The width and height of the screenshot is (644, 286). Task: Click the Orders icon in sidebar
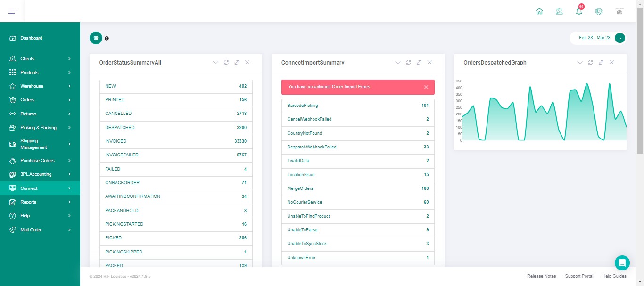click(13, 100)
